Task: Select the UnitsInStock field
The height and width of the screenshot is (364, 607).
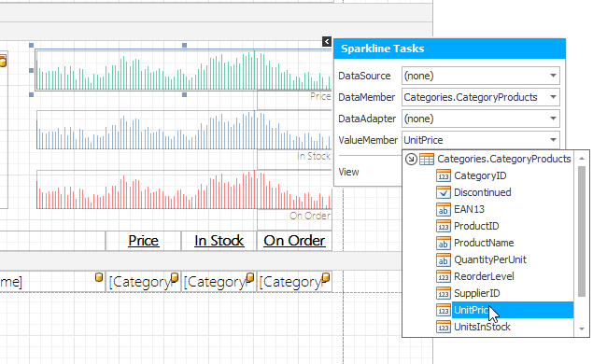Action: [482, 327]
